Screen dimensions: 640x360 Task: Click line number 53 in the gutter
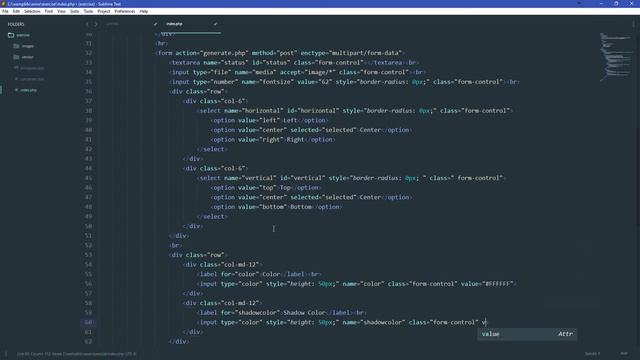[x=88, y=255]
